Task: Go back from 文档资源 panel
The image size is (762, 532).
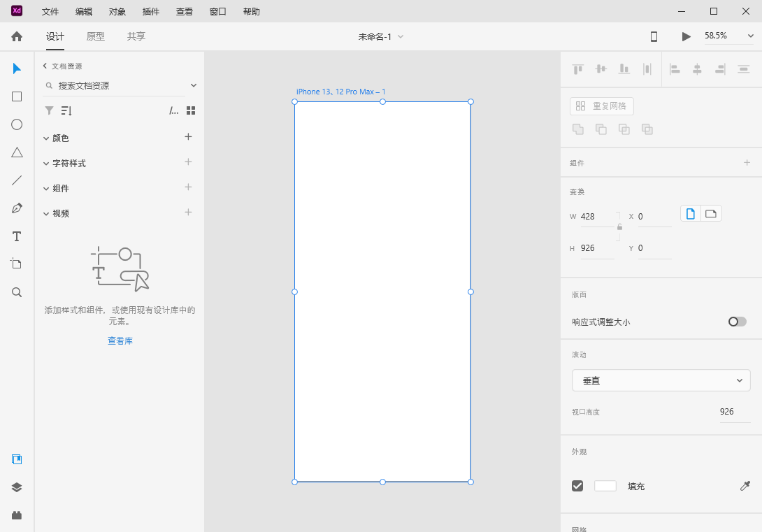Action: coord(45,66)
